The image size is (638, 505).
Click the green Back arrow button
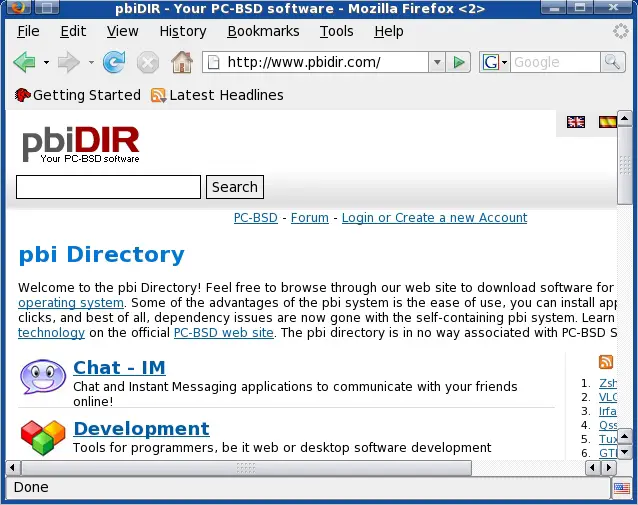pos(24,62)
